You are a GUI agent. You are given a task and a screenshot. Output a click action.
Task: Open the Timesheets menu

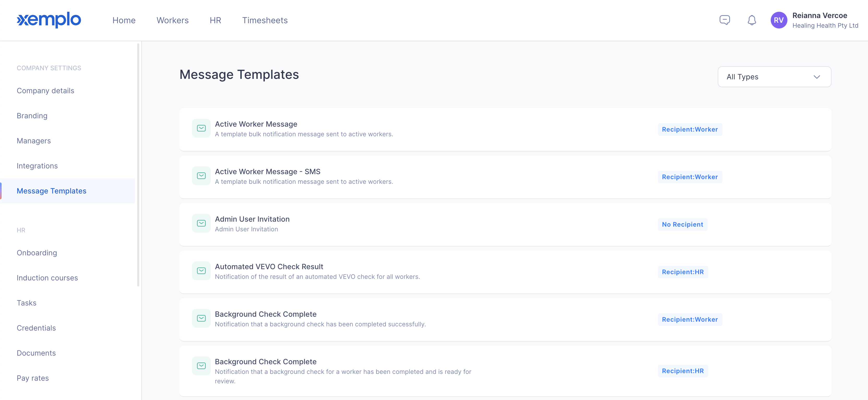265,20
